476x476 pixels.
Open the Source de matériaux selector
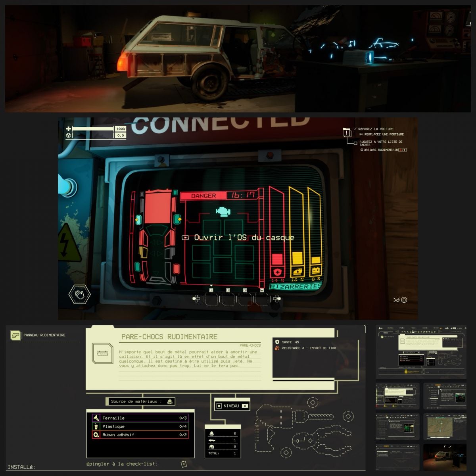click(141, 401)
